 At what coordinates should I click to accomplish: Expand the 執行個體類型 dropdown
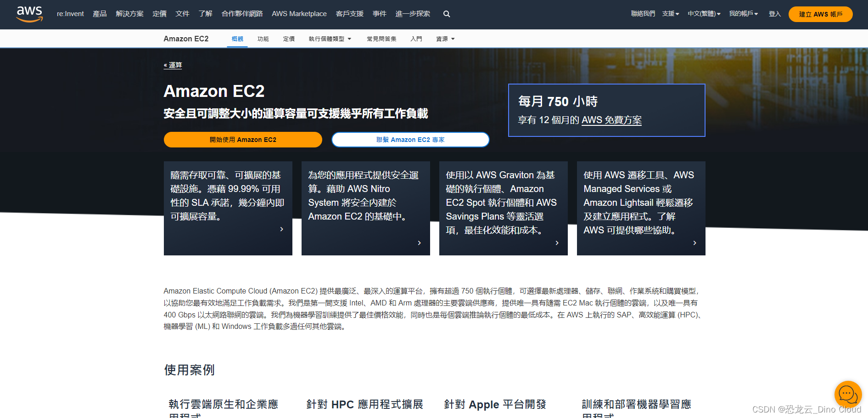click(x=330, y=39)
